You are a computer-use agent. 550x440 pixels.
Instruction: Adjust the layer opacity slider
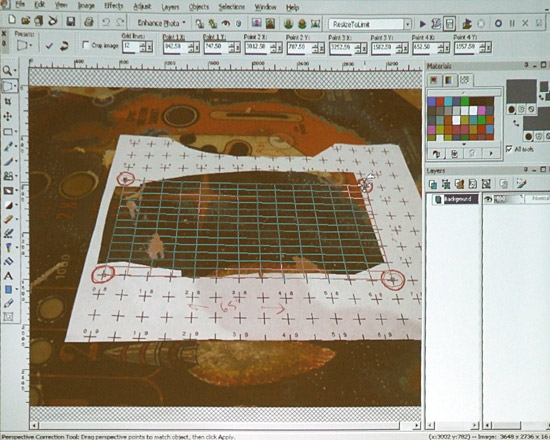click(x=508, y=199)
